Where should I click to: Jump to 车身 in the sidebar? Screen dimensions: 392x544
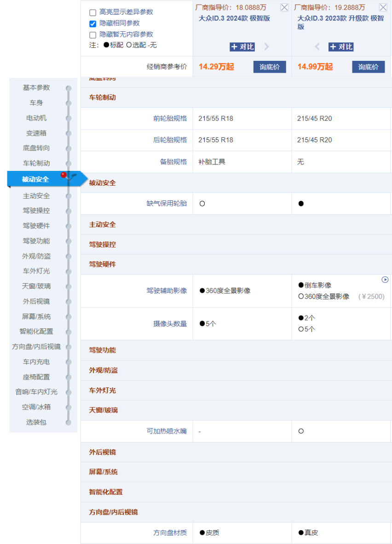click(36, 103)
